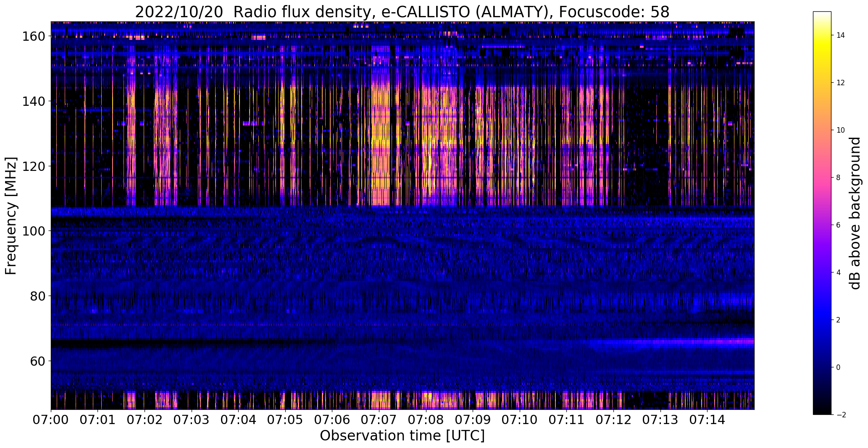Click the plot title mentioning e-CALLISTO (ALMATY)
Screen dimensions: 868x448
(x=402, y=12)
